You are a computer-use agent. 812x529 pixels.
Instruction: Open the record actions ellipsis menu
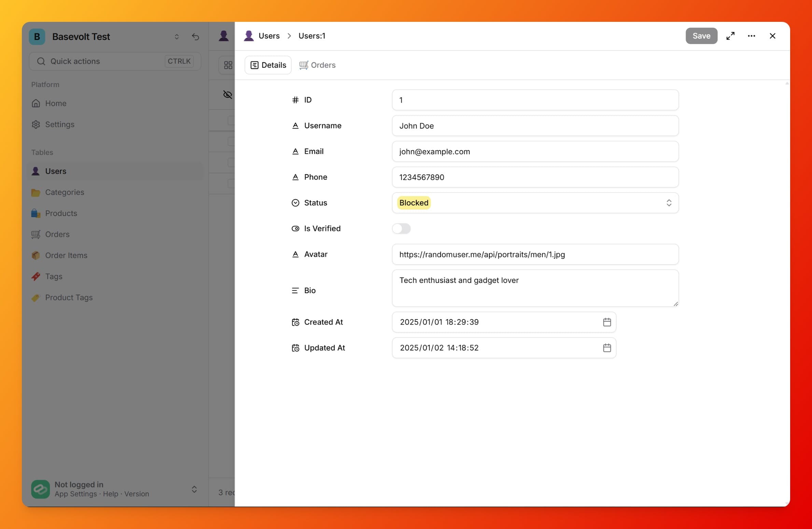coord(752,35)
